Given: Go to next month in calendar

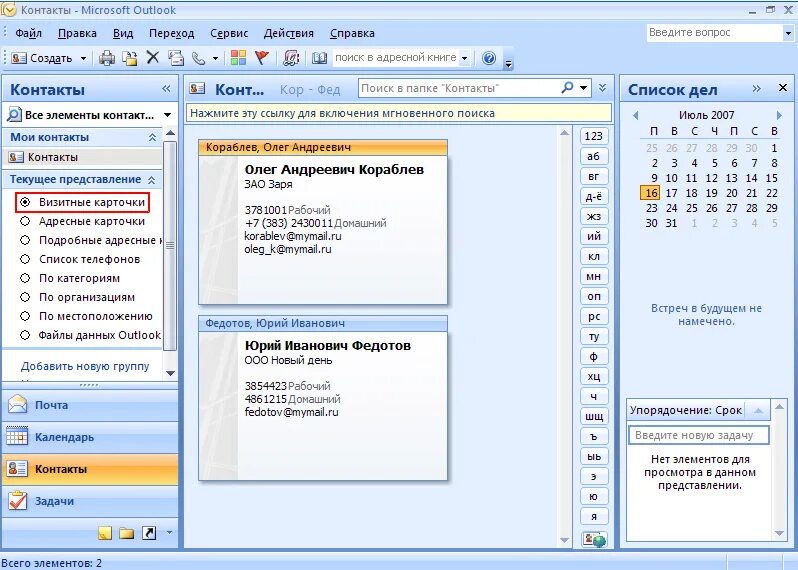Looking at the screenshot, I should point(779,116).
